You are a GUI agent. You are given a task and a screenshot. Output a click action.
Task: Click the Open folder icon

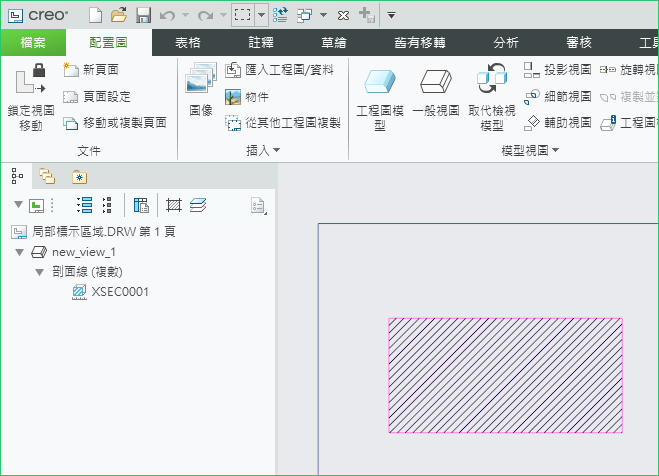tap(119, 15)
